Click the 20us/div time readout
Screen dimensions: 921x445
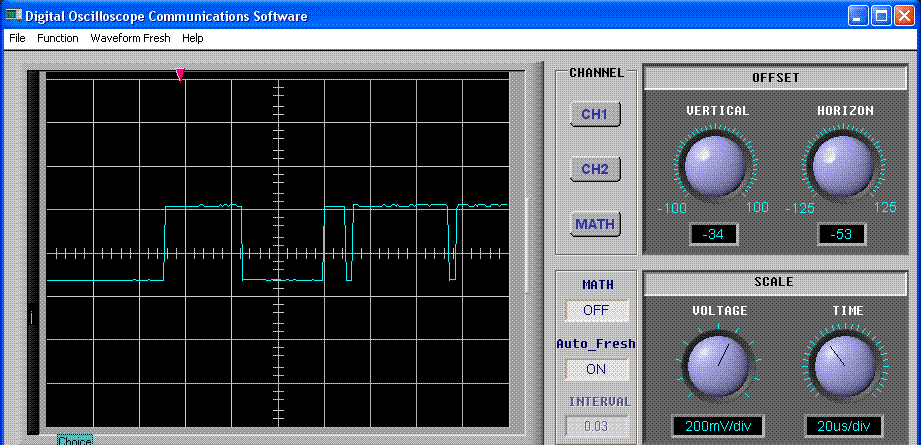[x=843, y=426]
